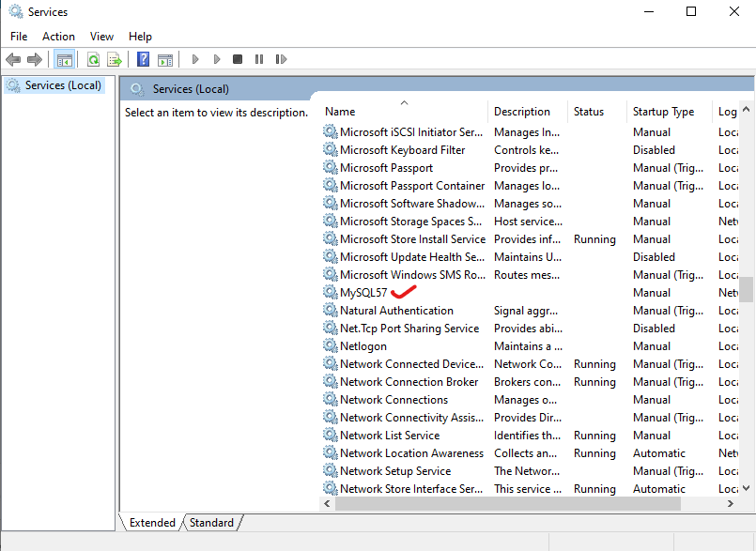Click the horizontal scrollbar left arrow
The width and height of the screenshot is (756, 551).
328,504
